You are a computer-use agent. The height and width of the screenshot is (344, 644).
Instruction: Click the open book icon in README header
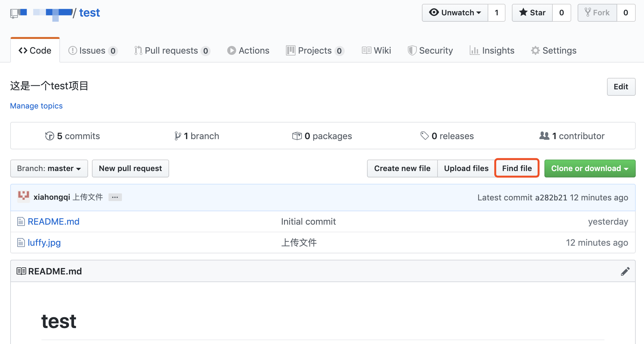click(21, 271)
